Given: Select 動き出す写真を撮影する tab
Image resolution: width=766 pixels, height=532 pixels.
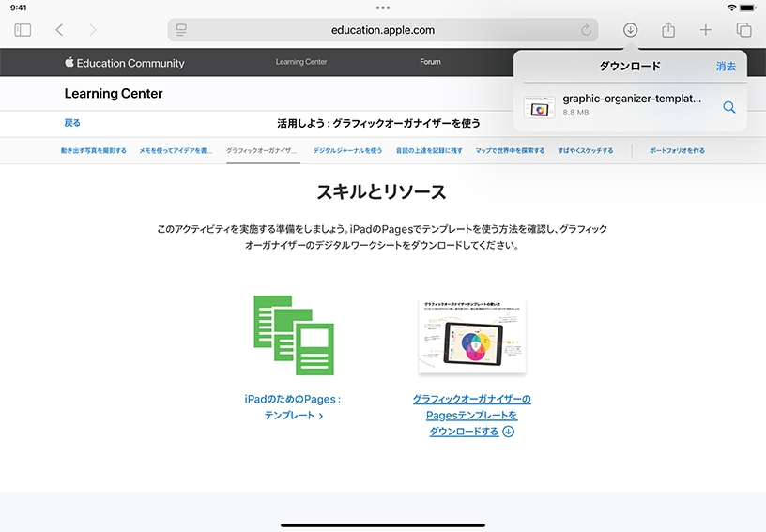Looking at the screenshot, I should 94,150.
